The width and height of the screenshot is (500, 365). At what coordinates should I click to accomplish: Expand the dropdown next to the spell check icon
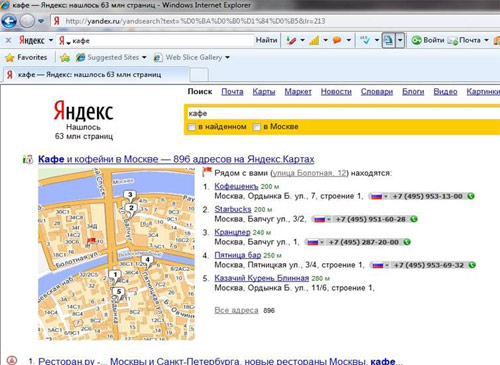tap(377, 40)
